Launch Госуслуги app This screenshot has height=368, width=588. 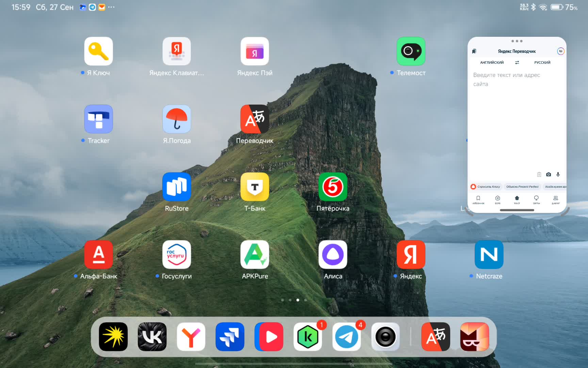pyautogui.click(x=177, y=255)
